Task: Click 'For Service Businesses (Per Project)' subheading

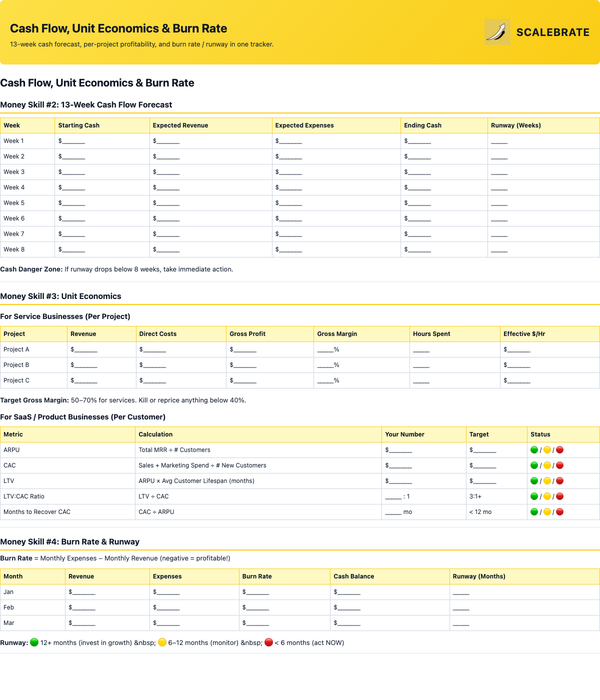Action: (x=65, y=316)
